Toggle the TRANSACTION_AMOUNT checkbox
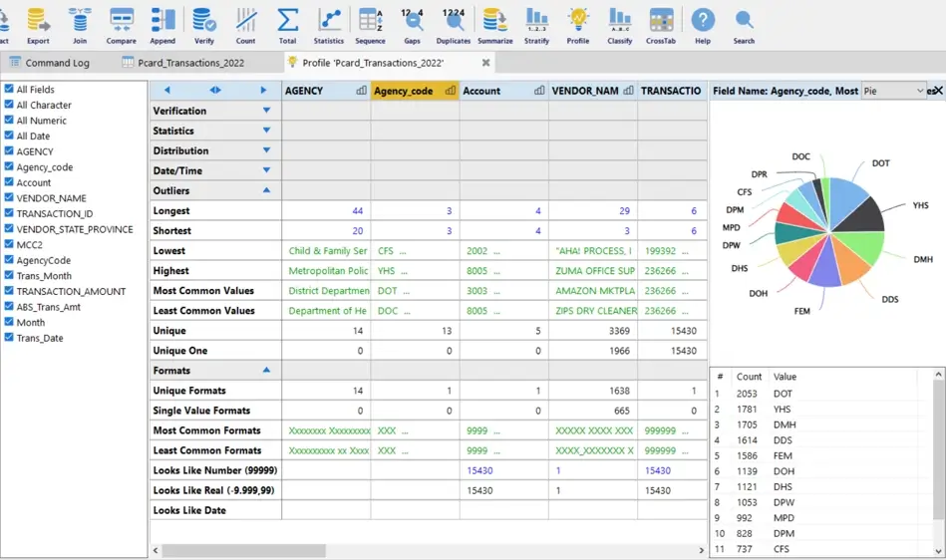The width and height of the screenshot is (946, 560). pyautogui.click(x=9, y=291)
